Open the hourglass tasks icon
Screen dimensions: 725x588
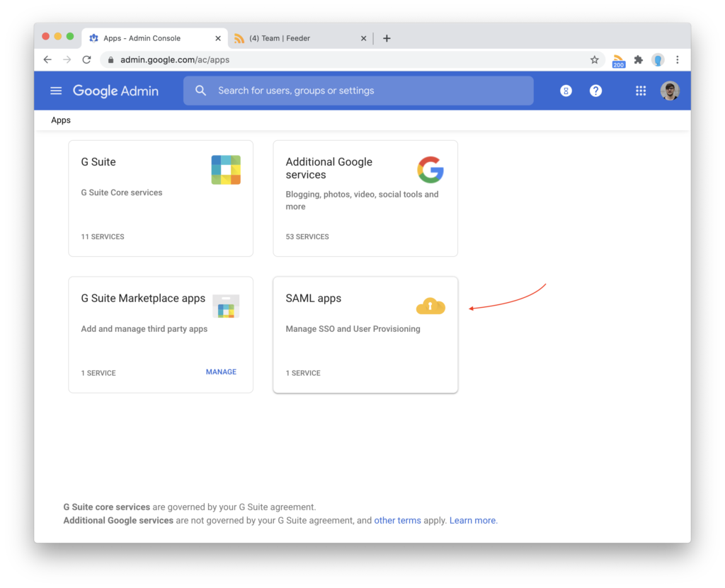click(x=566, y=91)
